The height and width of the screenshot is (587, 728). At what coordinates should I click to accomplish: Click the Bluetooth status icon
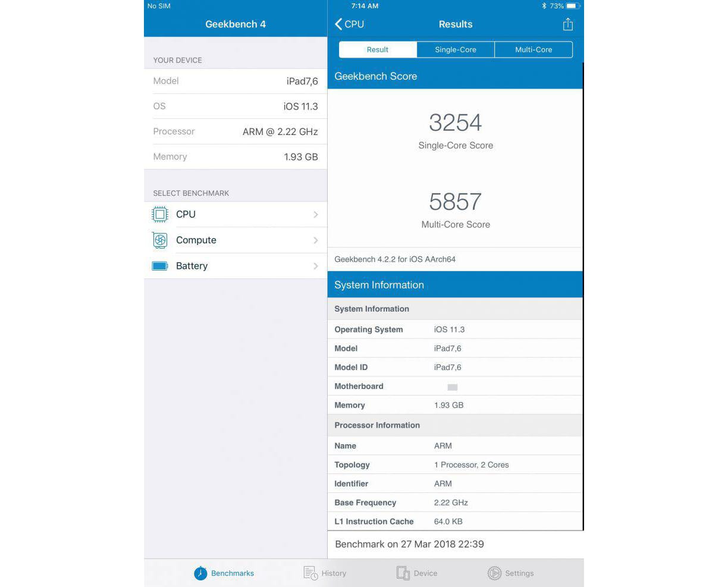point(544,6)
